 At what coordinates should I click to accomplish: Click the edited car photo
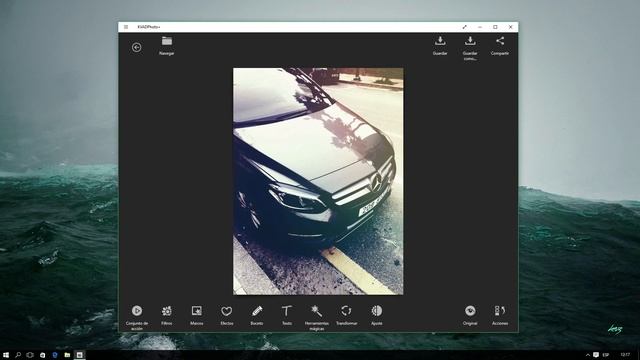318,181
